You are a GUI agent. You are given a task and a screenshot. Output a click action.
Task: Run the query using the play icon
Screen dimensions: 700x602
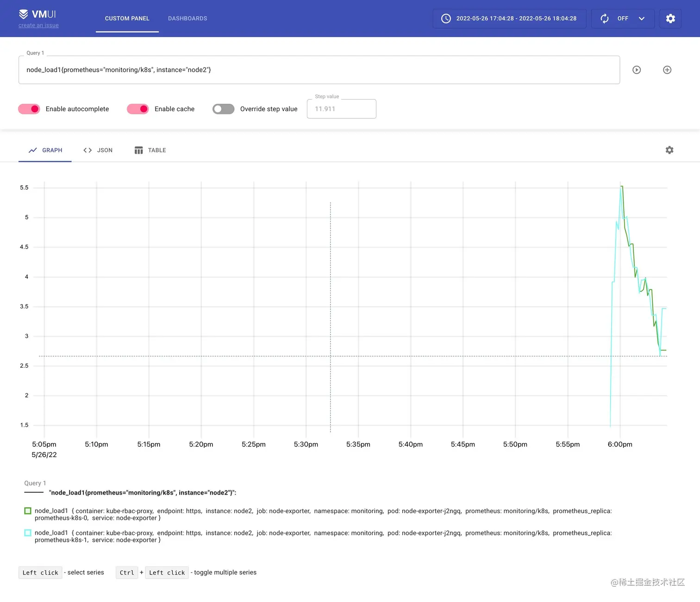637,70
